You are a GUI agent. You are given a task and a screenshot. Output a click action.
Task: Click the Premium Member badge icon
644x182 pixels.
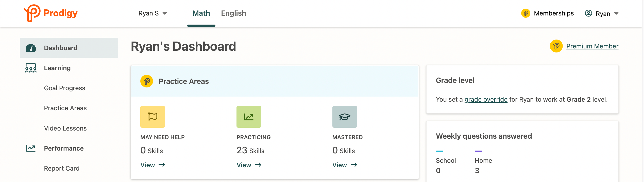[556, 46]
